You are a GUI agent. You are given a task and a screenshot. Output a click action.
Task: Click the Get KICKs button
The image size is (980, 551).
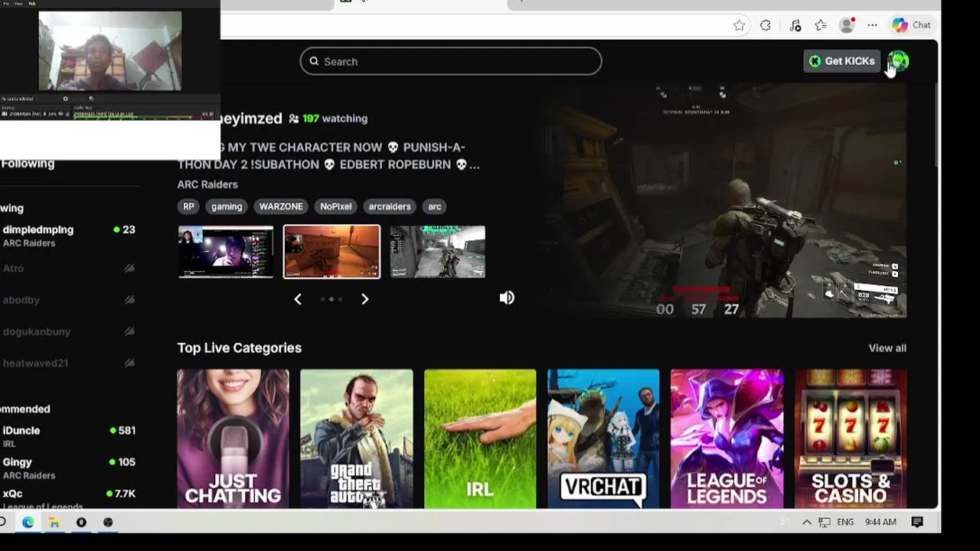pyautogui.click(x=841, y=61)
